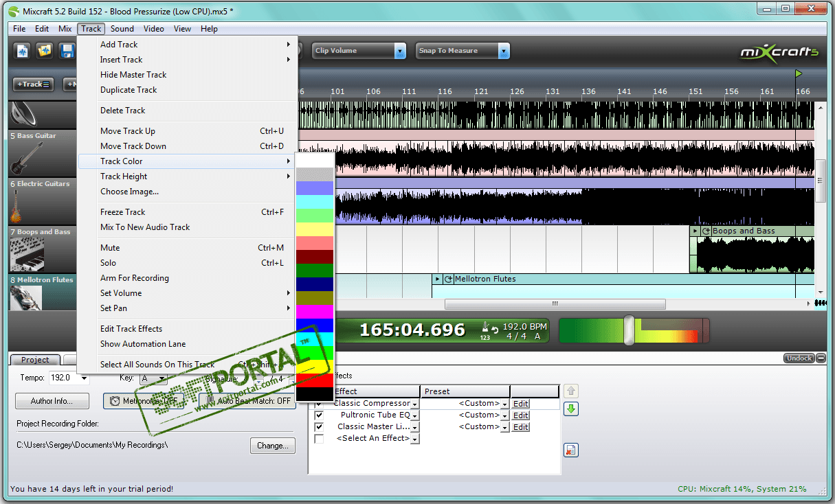Viewport: 835px width, 504px height.
Task: Open the Key dropdown
Action: coord(163,378)
